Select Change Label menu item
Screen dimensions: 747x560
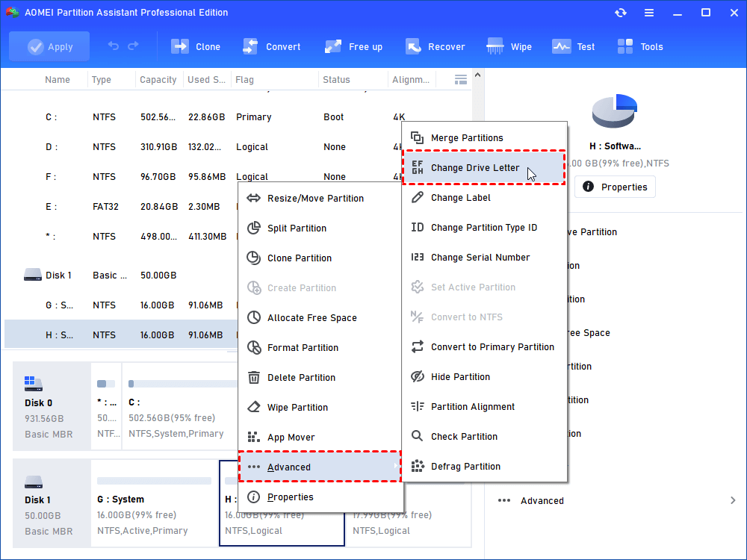coord(485,198)
